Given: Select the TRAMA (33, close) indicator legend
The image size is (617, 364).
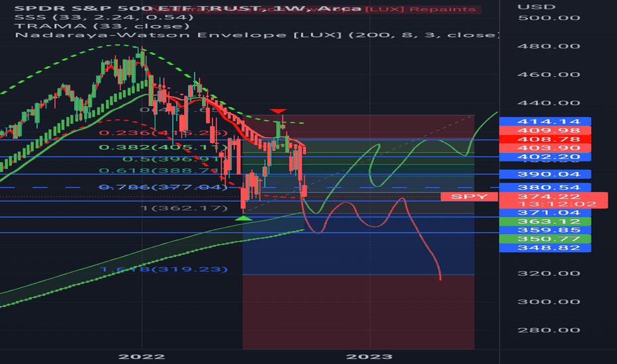Looking at the screenshot, I should 102,26.
